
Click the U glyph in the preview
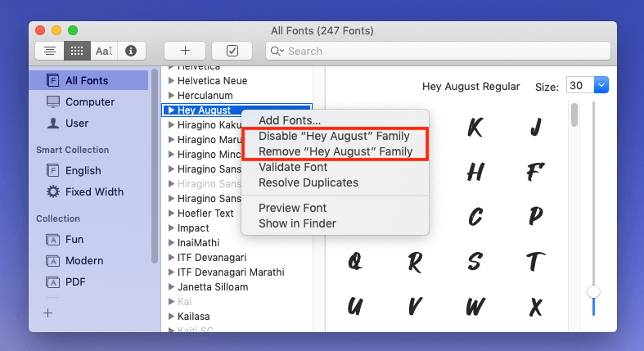pos(355,306)
